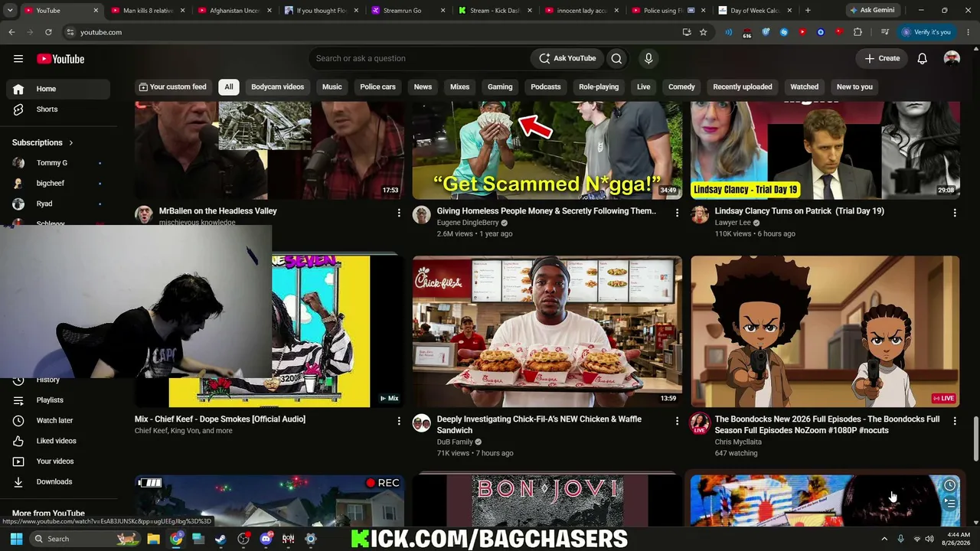The width and height of the screenshot is (980, 551).
Task: Open Lawyer Lee channel avatar
Action: click(700, 215)
